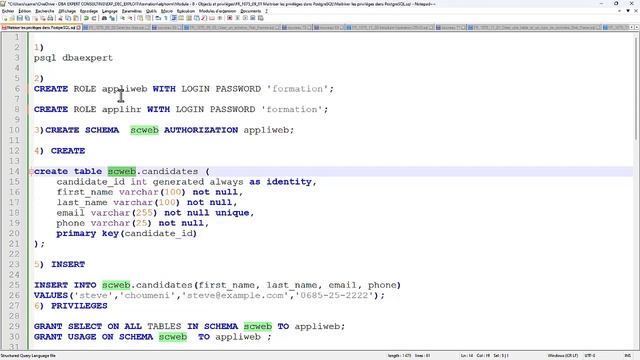Toggle synchronized vertical scrolling toolbar icon

point(140,18)
